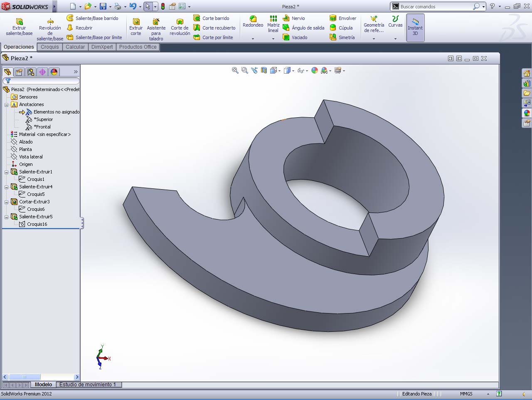Click Saliente/Base por límite

point(94,37)
